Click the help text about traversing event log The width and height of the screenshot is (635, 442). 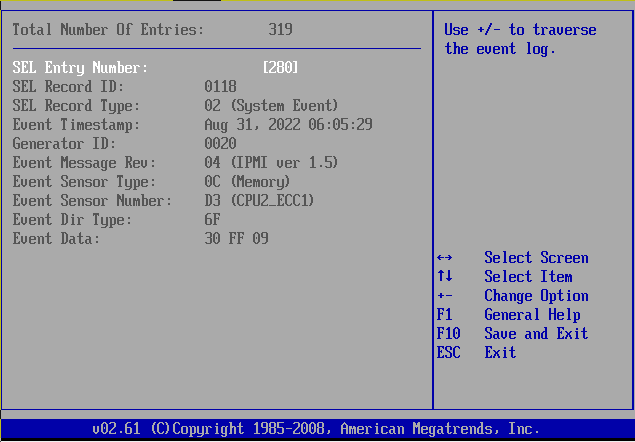click(520, 40)
